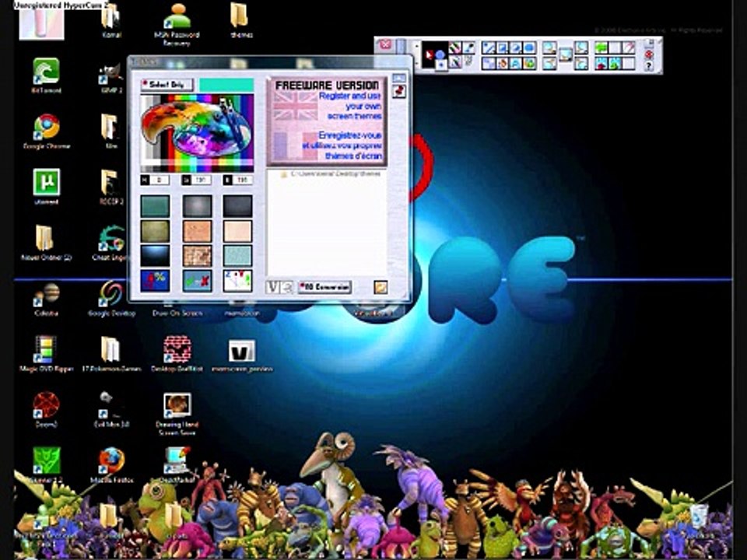Image resolution: width=747 pixels, height=560 pixels.
Task: Open Desktop Graffitist shortcut icon
Action: 177,353
